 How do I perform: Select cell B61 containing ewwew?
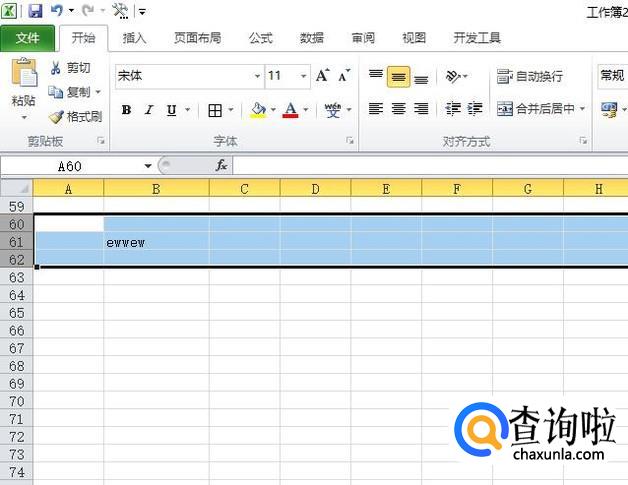coord(156,242)
